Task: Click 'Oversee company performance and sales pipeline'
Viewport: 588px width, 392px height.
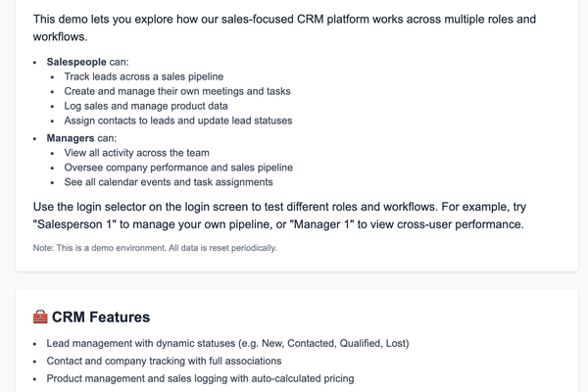Action: coord(178,168)
